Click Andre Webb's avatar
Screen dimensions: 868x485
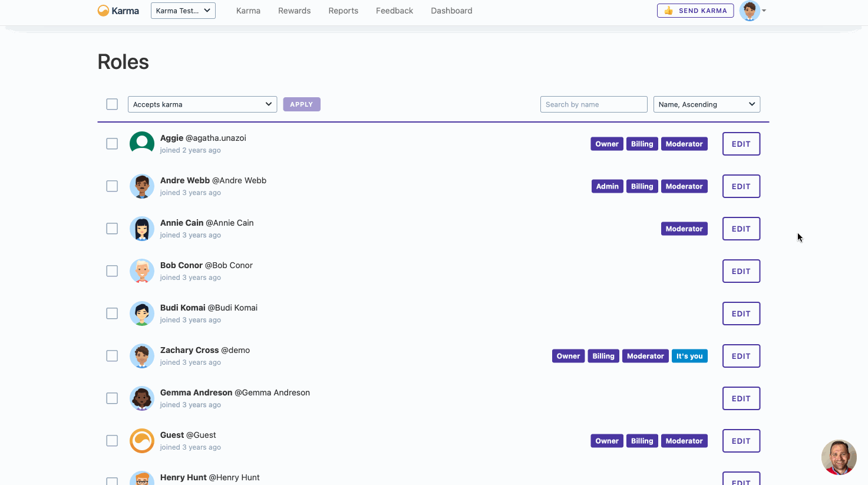click(142, 186)
